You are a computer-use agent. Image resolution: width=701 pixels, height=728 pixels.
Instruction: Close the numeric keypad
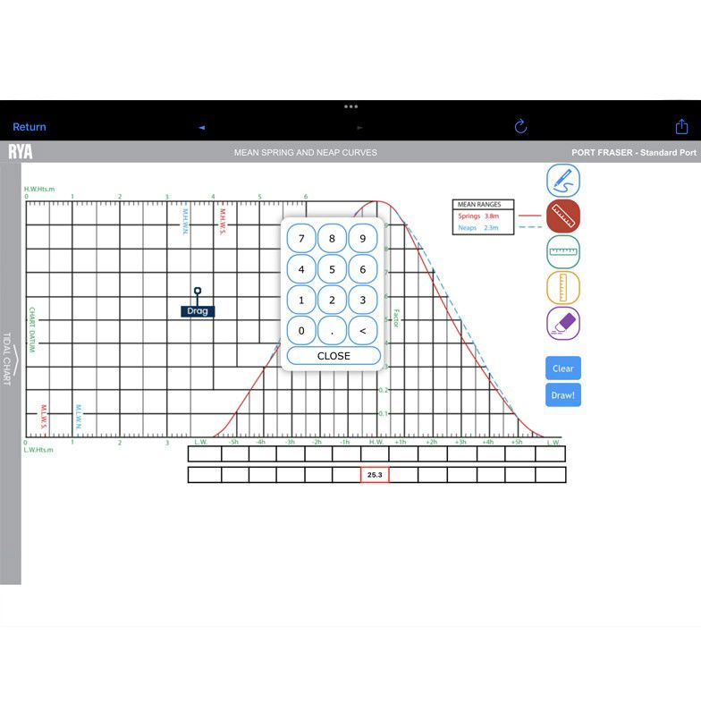coord(334,356)
